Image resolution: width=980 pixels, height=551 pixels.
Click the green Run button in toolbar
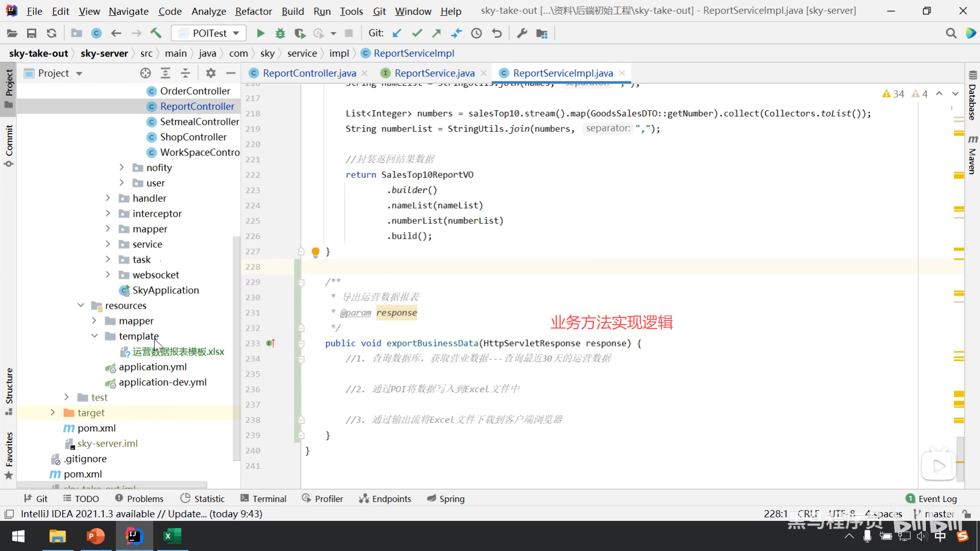coord(261,33)
